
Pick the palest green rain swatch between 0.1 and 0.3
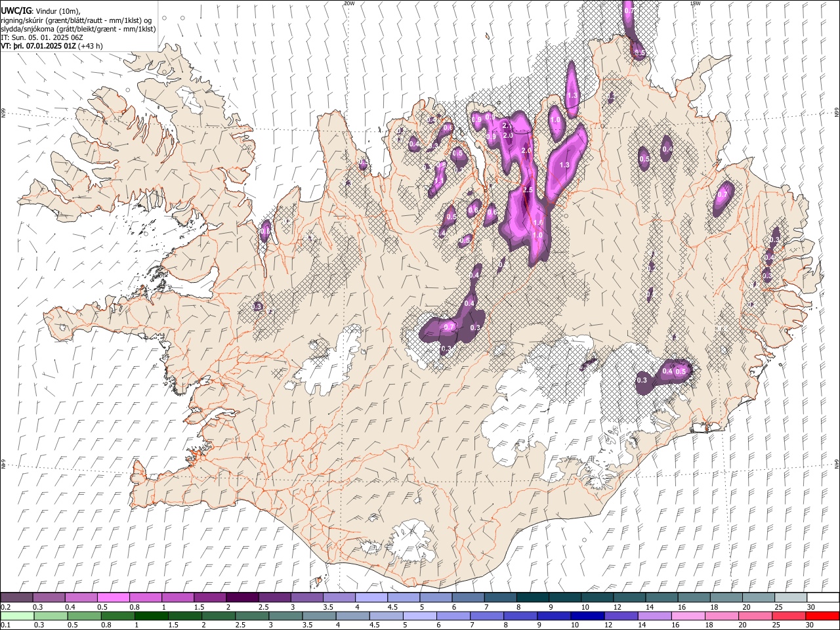click(17, 616)
